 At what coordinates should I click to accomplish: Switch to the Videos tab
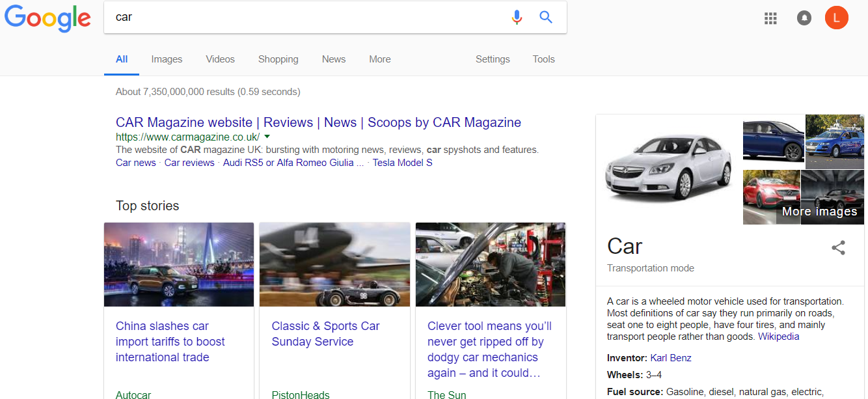(220, 59)
